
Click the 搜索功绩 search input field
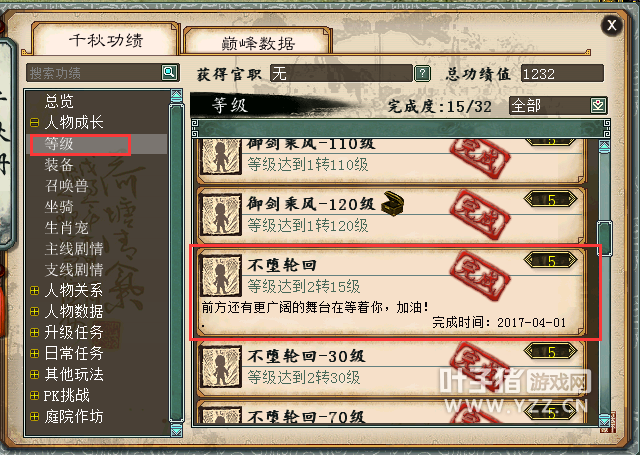[x=94, y=73]
